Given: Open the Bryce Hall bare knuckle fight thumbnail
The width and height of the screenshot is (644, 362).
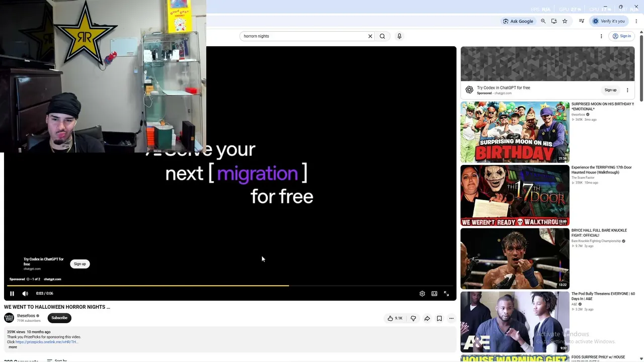Looking at the screenshot, I should 515,259.
